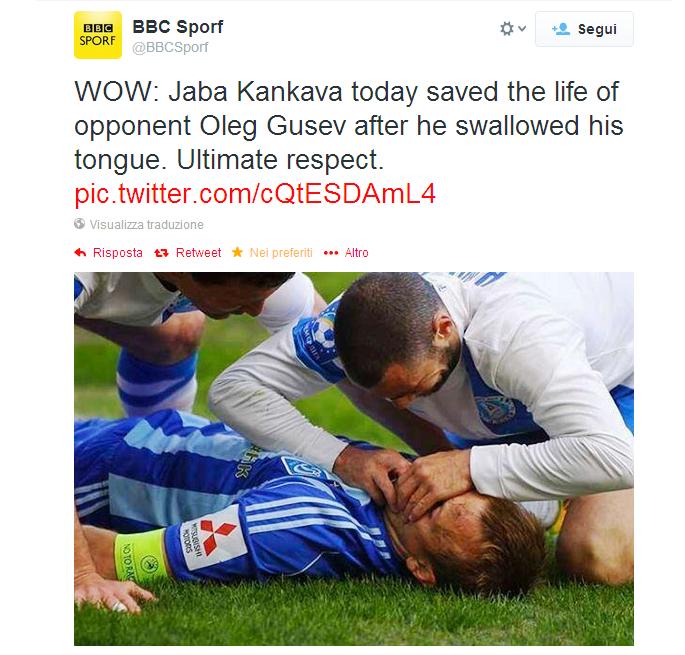This screenshot has width=685, height=655.
Task: Choose the Retweet label
Action: coord(198,253)
